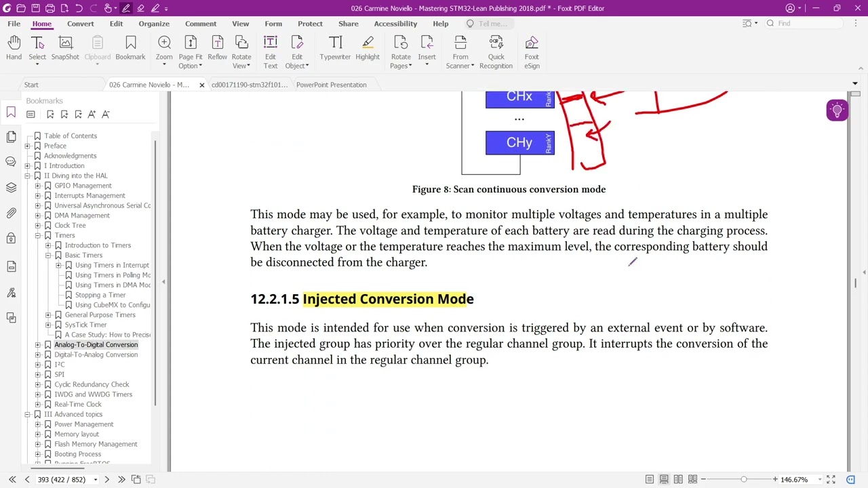
Task: Open the Layers panel in left sidebar
Action: pos(11,188)
